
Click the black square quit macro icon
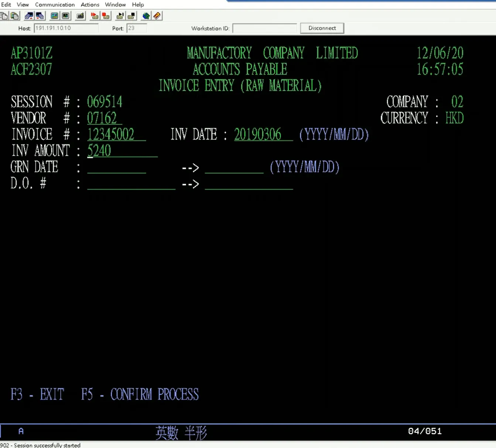131,16
